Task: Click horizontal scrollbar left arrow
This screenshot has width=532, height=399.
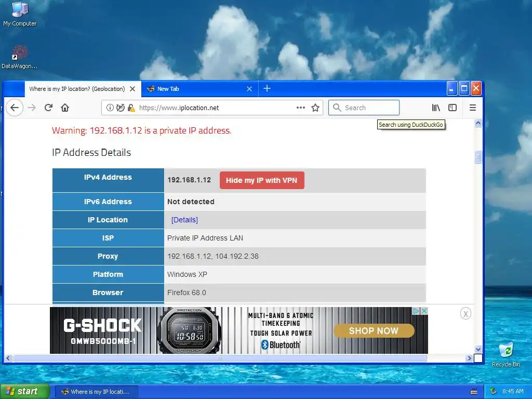Action: point(8,358)
